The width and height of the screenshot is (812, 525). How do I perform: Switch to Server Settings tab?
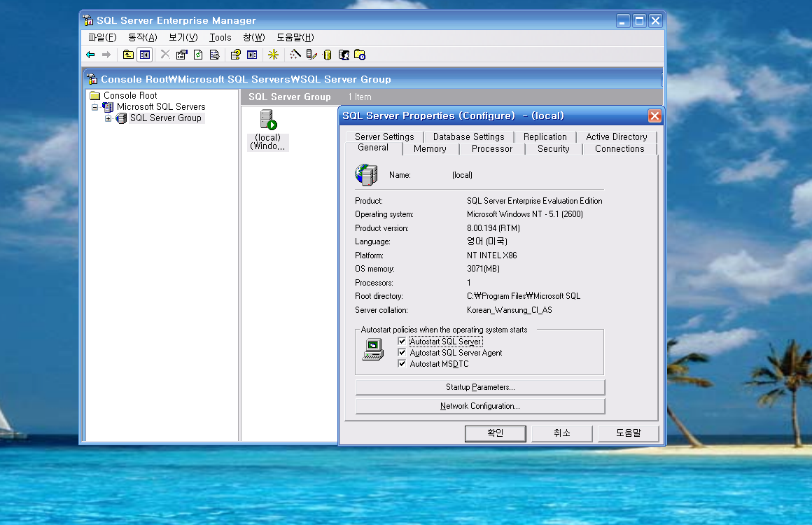(x=384, y=136)
